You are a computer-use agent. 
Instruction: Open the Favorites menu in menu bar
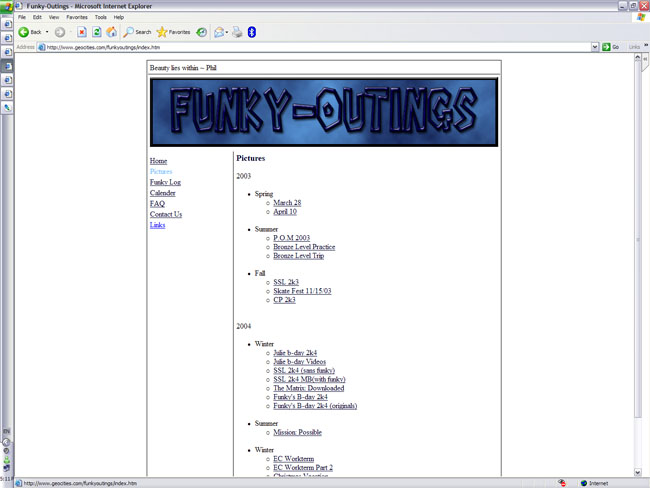pyautogui.click(x=77, y=17)
